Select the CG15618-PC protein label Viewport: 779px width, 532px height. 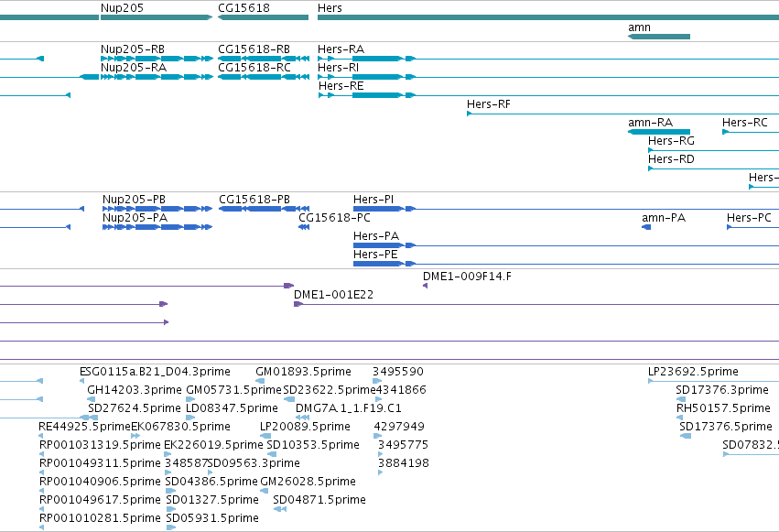click(x=334, y=218)
